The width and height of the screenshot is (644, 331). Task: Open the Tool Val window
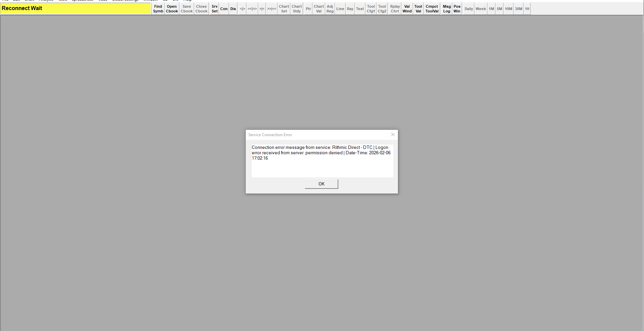(418, 9)
